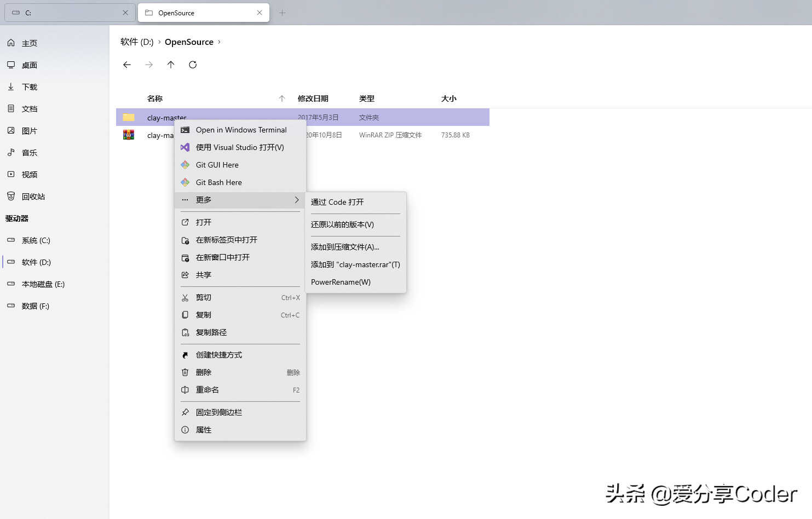
Task: Click breadcrumb chevron after OpenSource
Action: point(219,42)
